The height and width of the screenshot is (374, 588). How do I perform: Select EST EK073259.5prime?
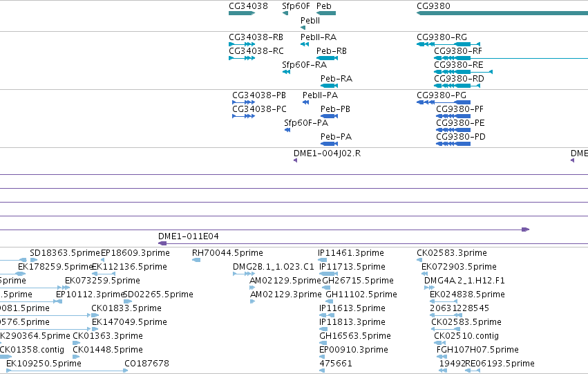point(102,281)
